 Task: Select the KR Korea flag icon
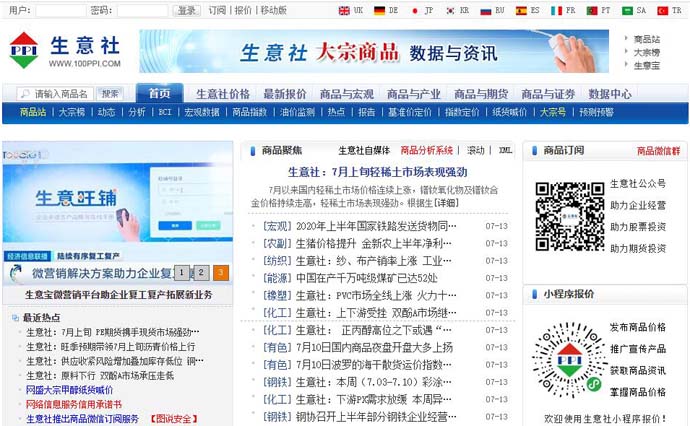[x=450, y=11]
